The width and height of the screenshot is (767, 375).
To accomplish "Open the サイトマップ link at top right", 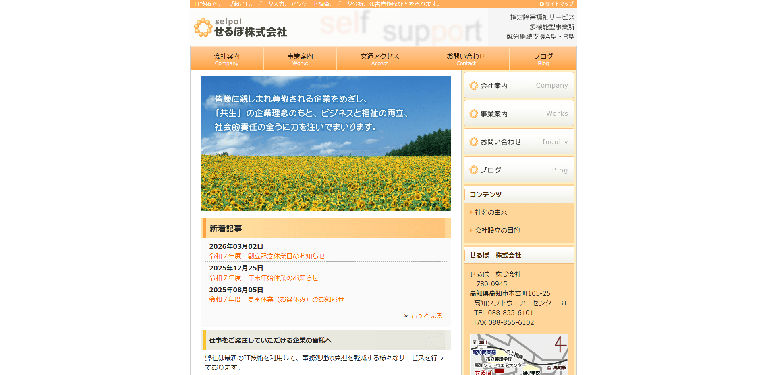I will [557, 3].
